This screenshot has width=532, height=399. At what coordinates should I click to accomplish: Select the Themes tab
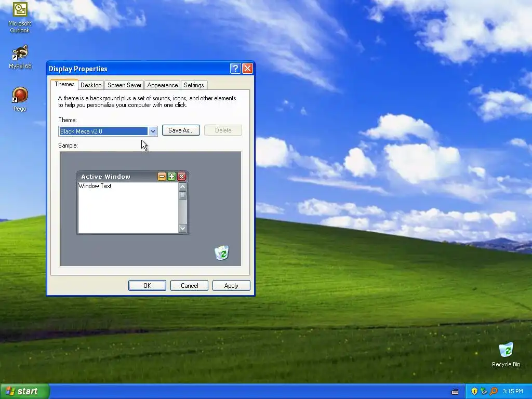[x=64, y=84]
